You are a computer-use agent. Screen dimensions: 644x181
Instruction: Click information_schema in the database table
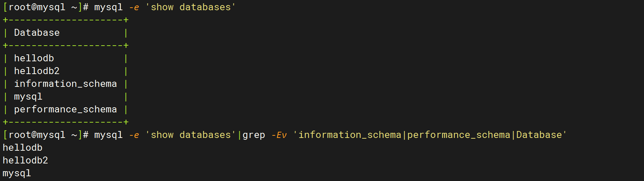[x=66, y=84]
